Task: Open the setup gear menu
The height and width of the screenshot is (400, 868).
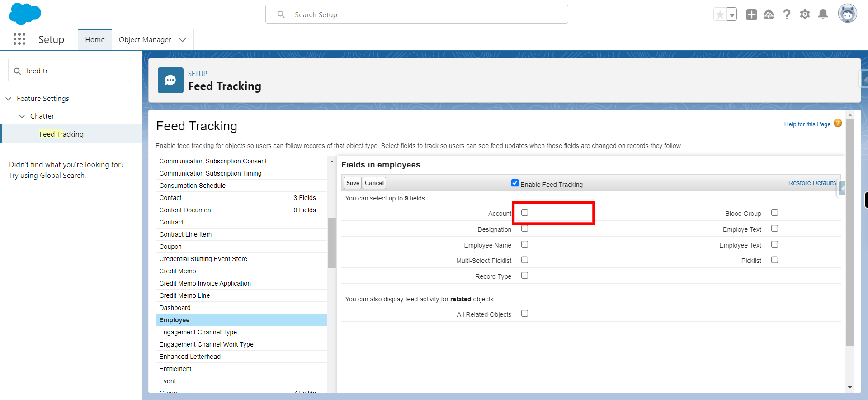Action: click(805, 14)
